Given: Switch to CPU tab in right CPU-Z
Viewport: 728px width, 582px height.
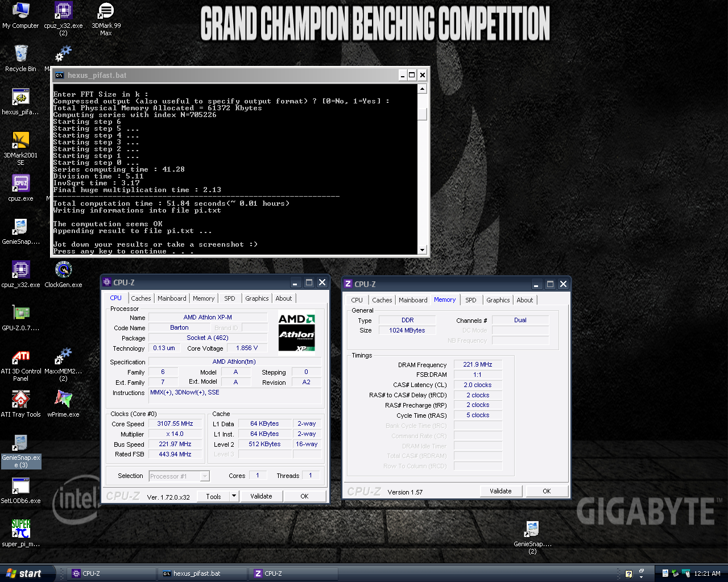Looking at the screenshot, I should click(x=357, y=300).
